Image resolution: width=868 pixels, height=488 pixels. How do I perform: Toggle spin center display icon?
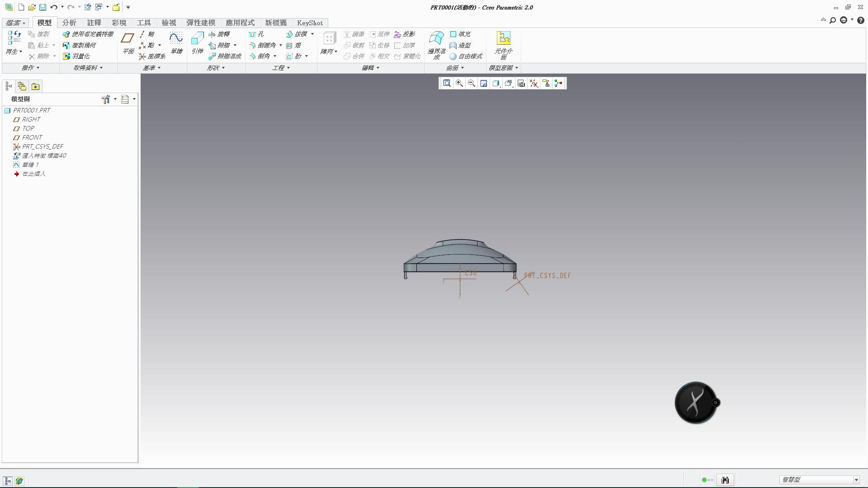(x=558, y=83)
